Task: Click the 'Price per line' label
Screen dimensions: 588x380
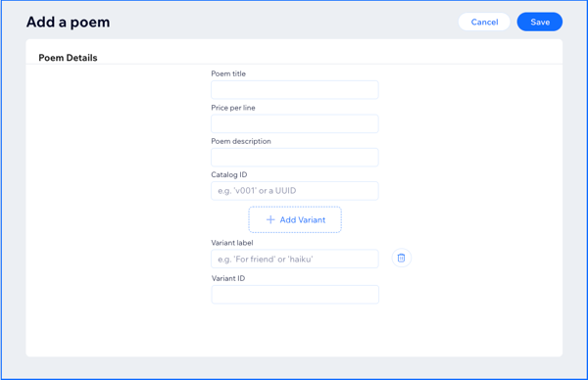Action: pos(233,108)
